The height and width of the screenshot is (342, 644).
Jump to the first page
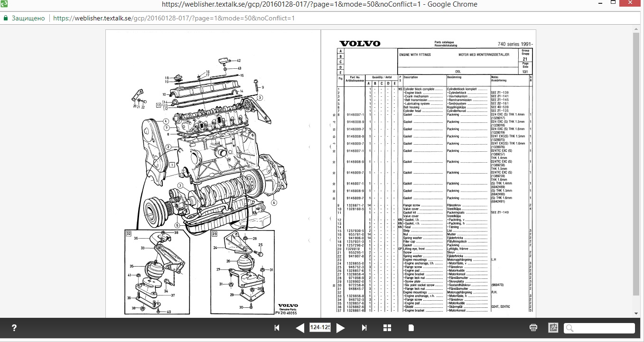pyautogui.click(x=277, y=328)
